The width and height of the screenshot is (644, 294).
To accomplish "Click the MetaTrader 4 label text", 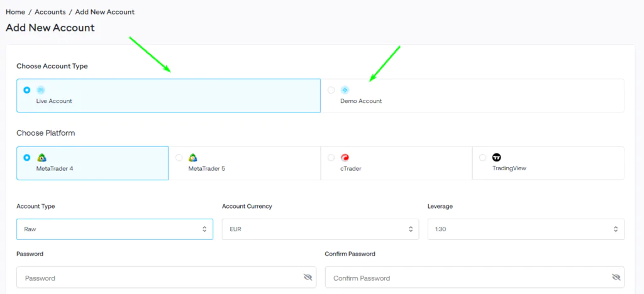I will coord(55,168).
